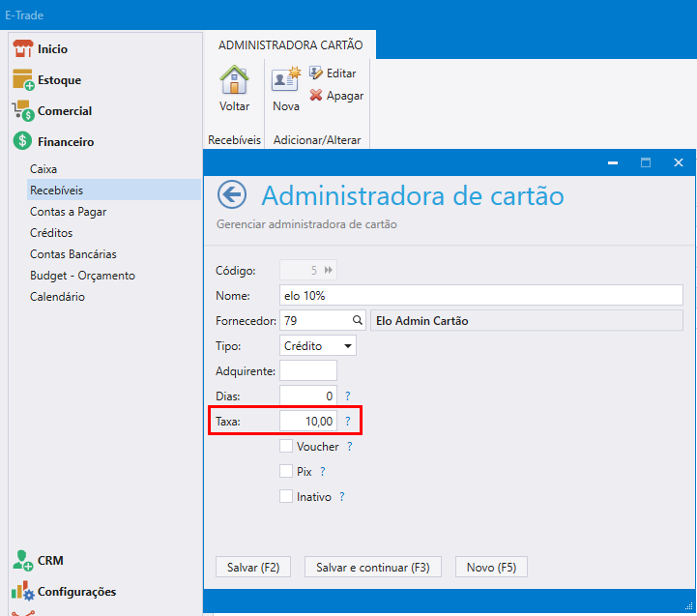Click the help question mark beside Inativo
The image size is (697, 616).
click(342, 496)
